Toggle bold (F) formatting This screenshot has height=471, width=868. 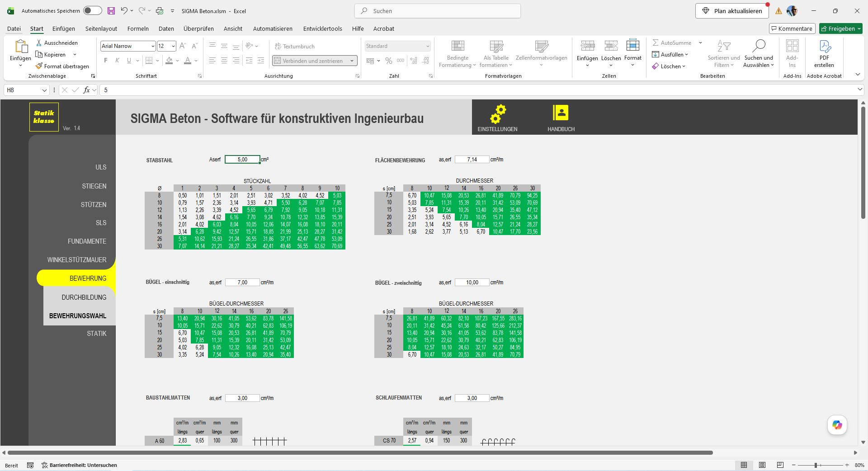click(x=106, y=61)
